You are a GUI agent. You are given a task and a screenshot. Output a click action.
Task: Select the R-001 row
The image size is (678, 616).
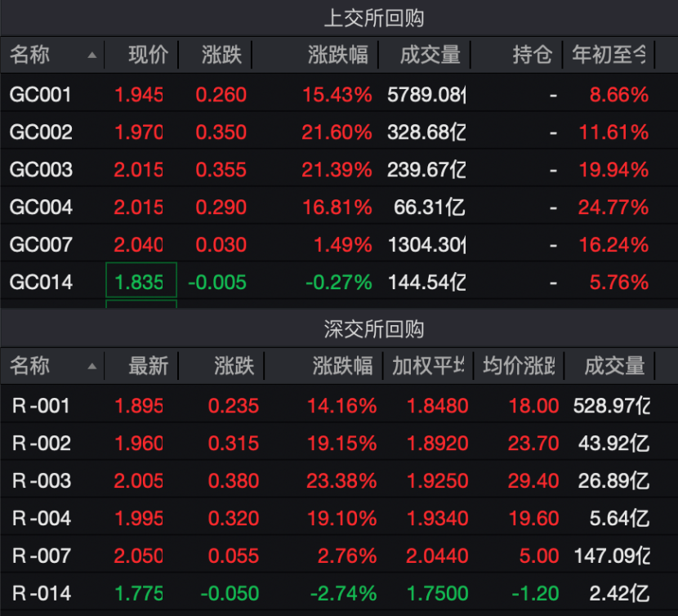click(x=42, y=406)
